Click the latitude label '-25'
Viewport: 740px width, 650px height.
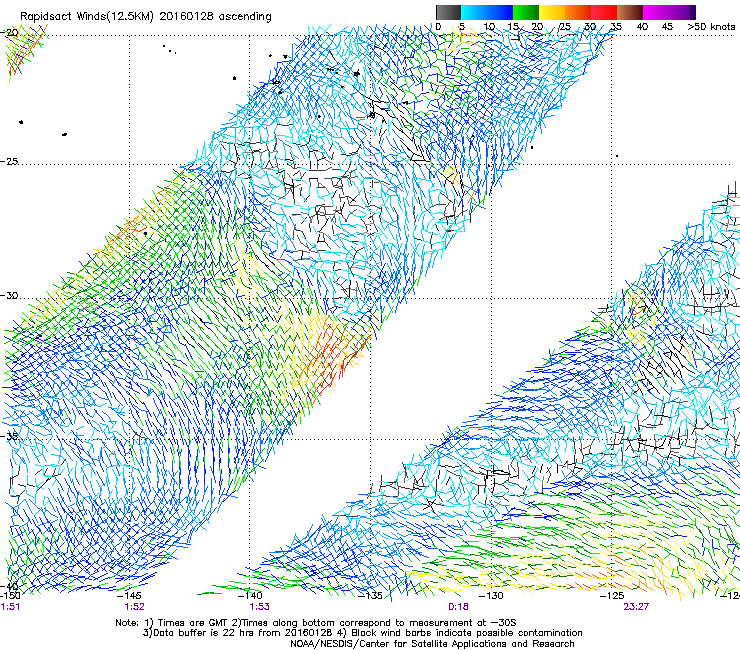tap(9, 161)
